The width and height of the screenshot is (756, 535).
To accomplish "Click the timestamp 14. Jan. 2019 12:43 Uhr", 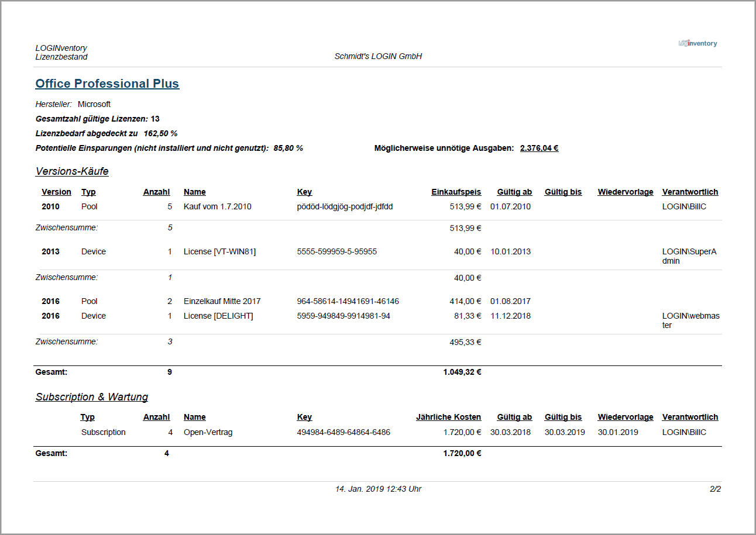I will (378, 489).
